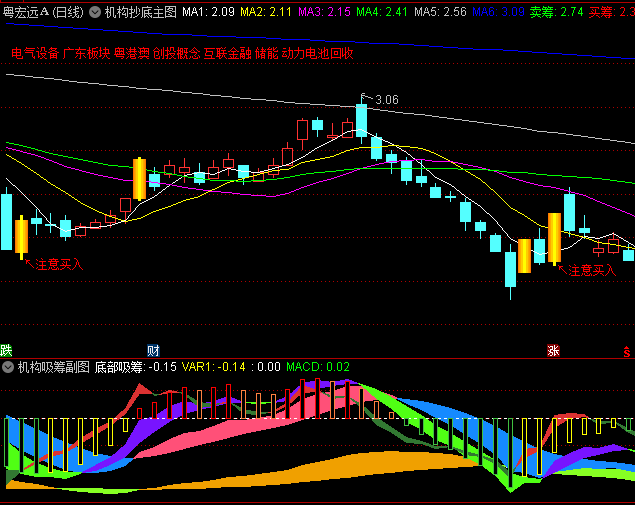Click the stock name 粤宏远A (日线)
This screenshot has height=505, width=635.
43,12
